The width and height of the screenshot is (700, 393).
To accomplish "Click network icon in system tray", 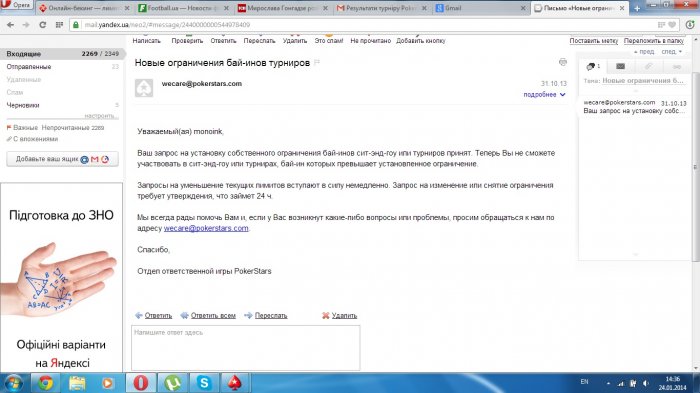I will click(x=621, y=383).
